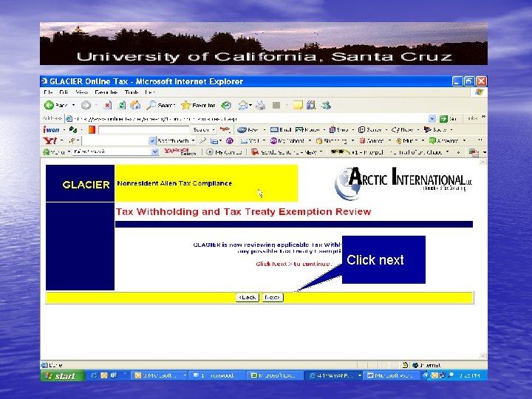The width and height of the screenshot is (532, 399).
Task: Open the address bar dropdown arrow
Action: coord(432,119)
